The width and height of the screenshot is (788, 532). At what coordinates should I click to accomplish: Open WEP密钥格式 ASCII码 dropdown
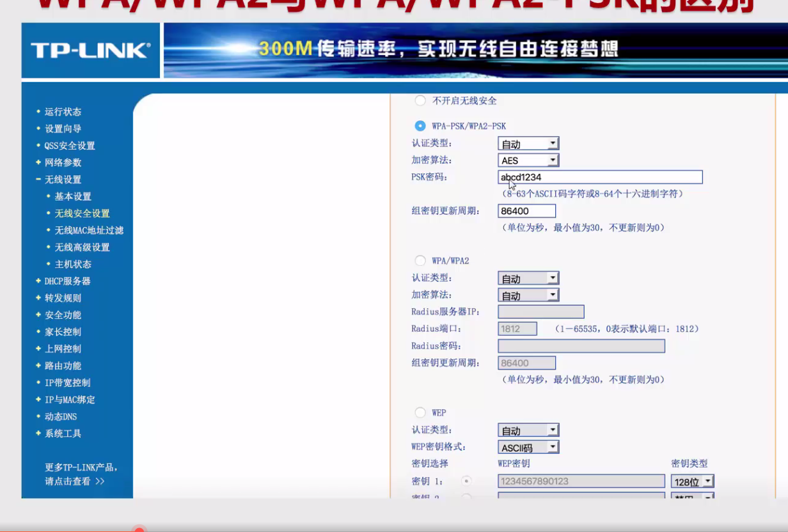pos(528,447)
